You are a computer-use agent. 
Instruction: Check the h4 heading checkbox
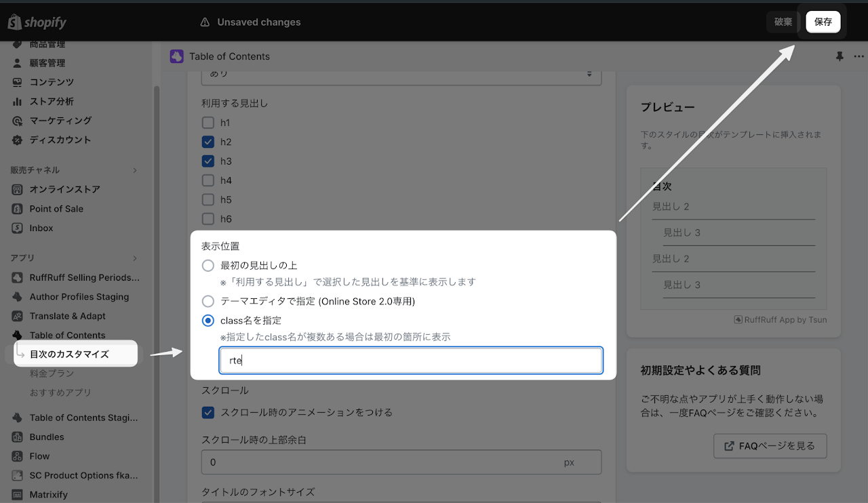(208, 180)
